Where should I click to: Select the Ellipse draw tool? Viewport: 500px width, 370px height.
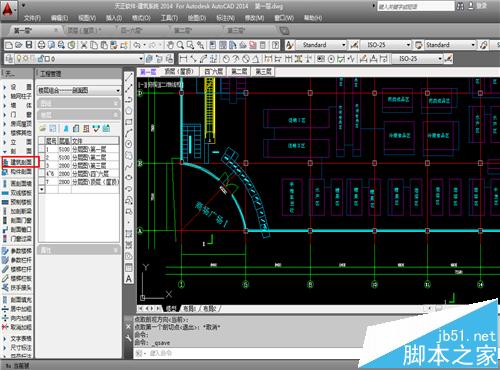129,177
